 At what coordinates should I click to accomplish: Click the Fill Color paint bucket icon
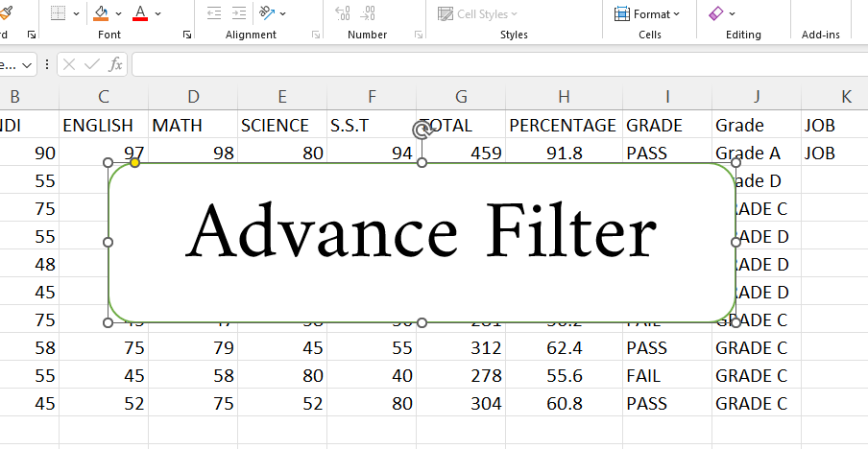pyautogui.click(x=101, y=13)
